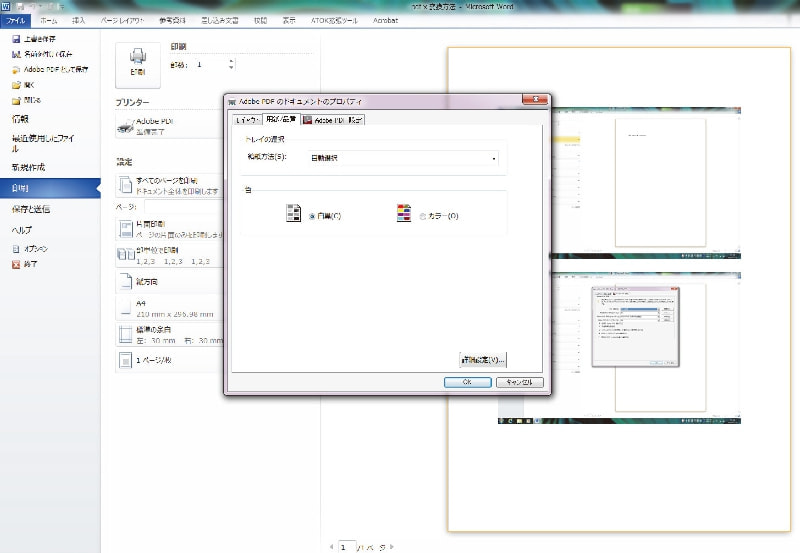Click the colorful document icon in dialog
The height and width of the screenshot is (553, 800).
tap(404, 213)
